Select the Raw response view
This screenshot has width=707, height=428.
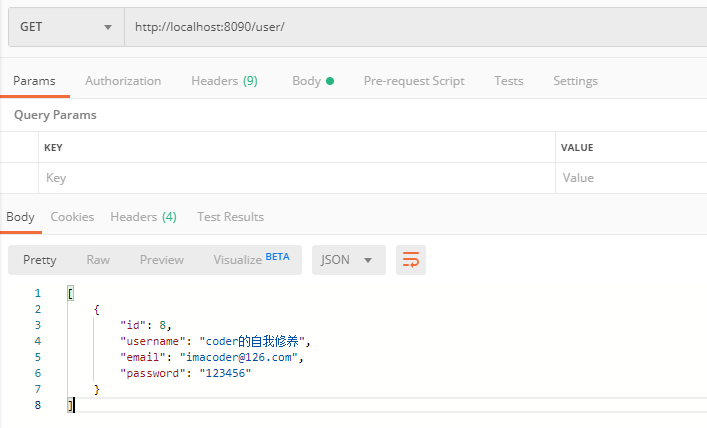tap(98, 260)
